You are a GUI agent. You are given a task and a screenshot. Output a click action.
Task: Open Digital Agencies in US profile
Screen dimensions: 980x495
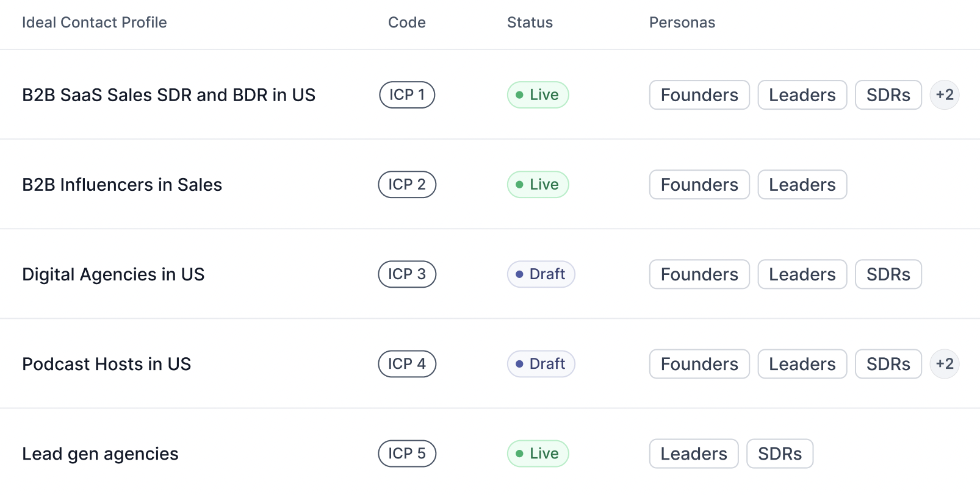113,274
